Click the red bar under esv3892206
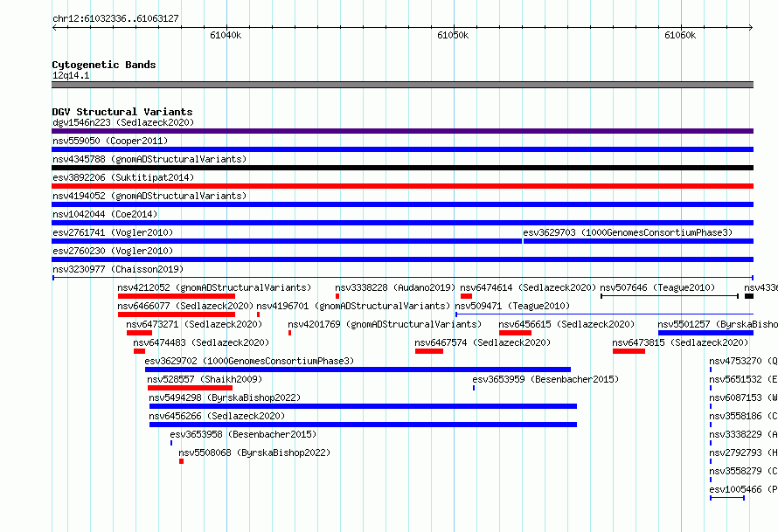This screenshot has width=778, height=532. (402, 186)
